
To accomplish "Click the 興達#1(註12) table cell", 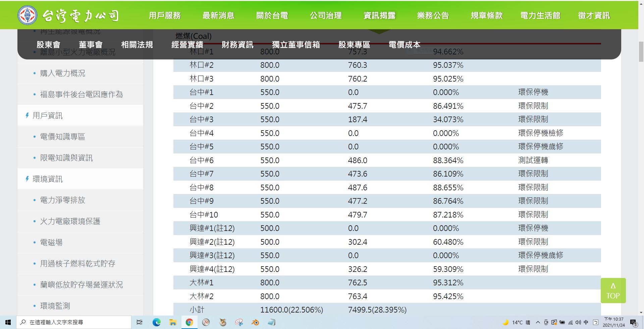I will (x=212, y=228).
